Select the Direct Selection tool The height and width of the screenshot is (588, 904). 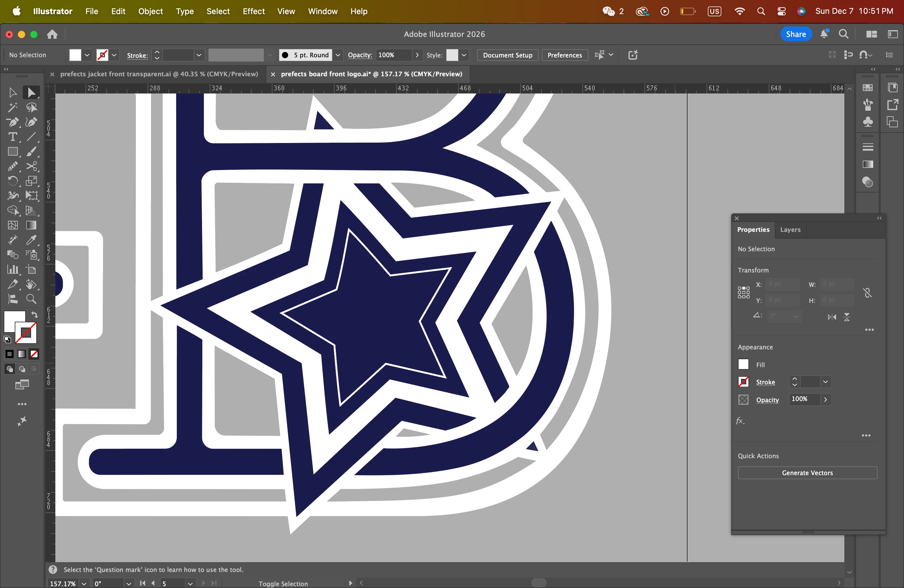(32, 93)
